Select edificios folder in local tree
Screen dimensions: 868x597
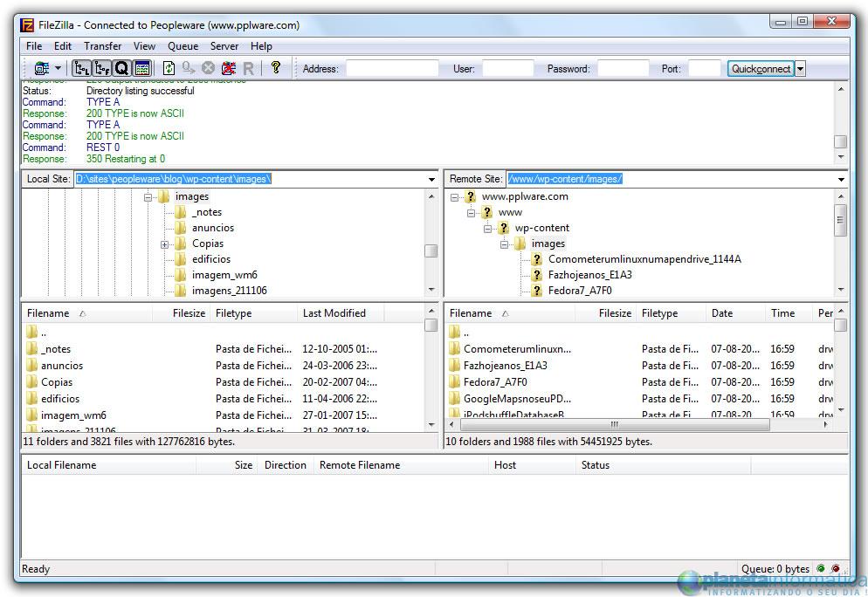pyautogui.click(x=211, y=259)
